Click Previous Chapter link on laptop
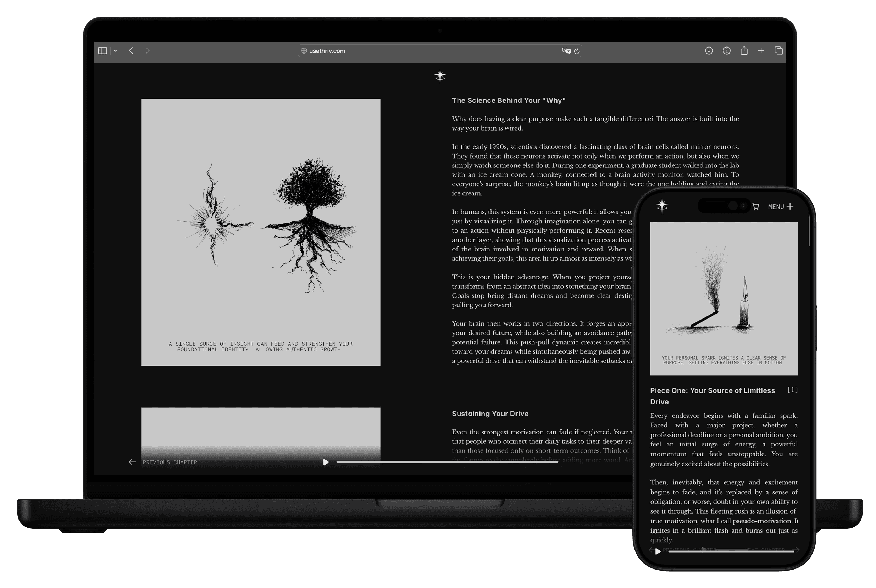This screenshot has width=876, height=588. click(x=170, y=462)
